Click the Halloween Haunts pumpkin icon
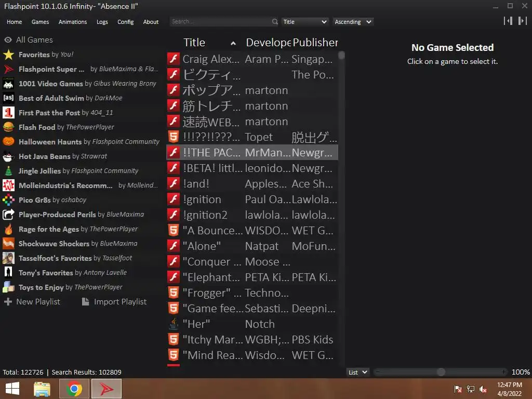 tap(8, 141)
